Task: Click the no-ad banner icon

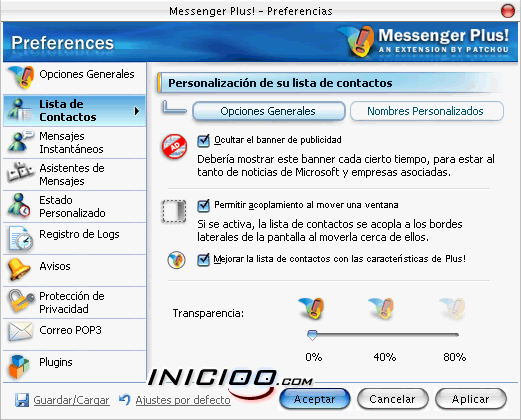Action: coord(175,146)
